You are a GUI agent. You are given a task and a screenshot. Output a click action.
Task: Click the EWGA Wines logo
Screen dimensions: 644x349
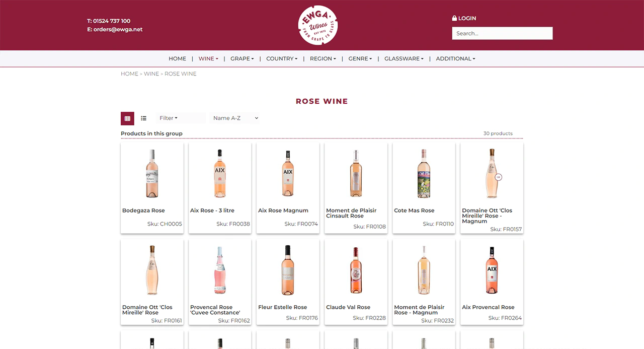click(x=317, y=25)
